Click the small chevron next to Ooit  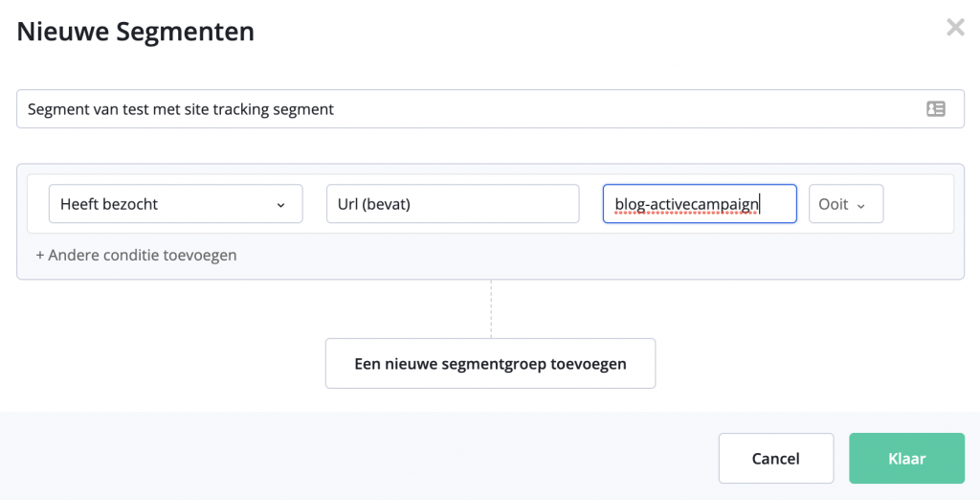pyautogui.click(x=861, y=206)
